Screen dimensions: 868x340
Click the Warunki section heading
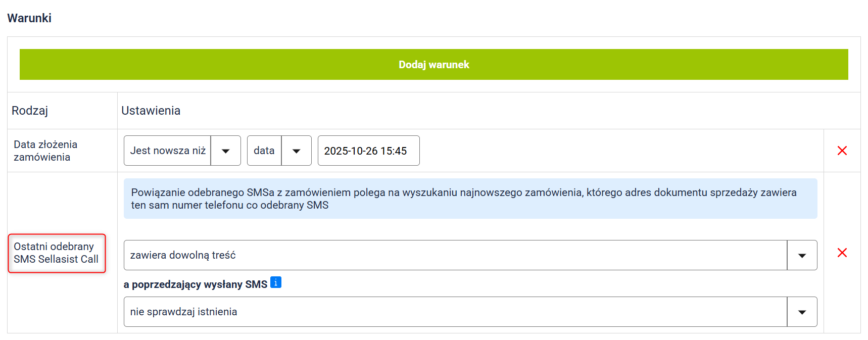(29, 18)
